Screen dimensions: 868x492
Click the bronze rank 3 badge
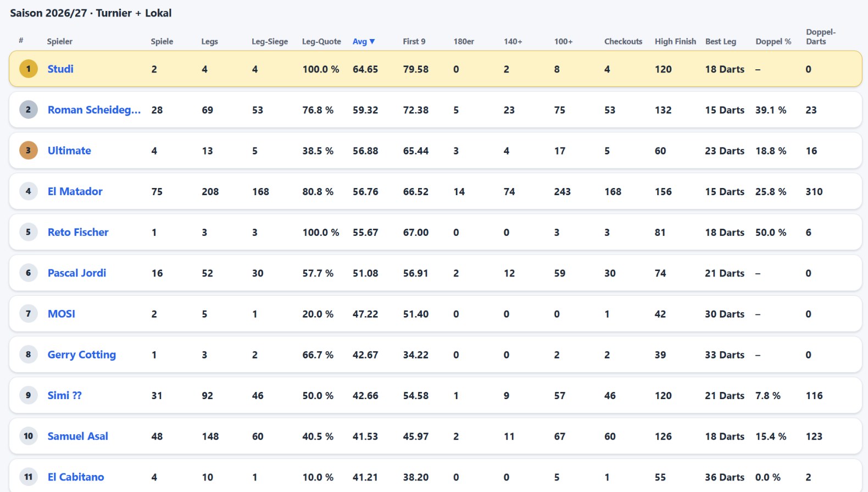[29, 150]
